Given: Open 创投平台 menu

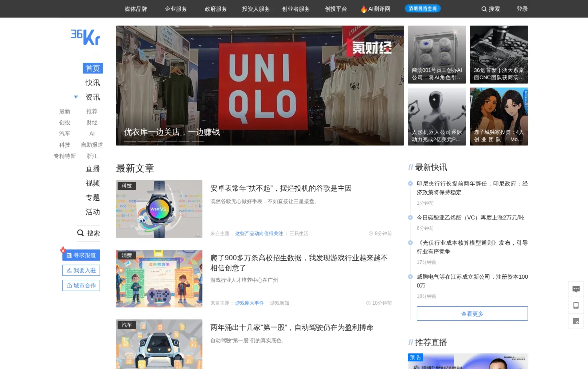Looking at the screenshot, I should click(x=336, y=9).
